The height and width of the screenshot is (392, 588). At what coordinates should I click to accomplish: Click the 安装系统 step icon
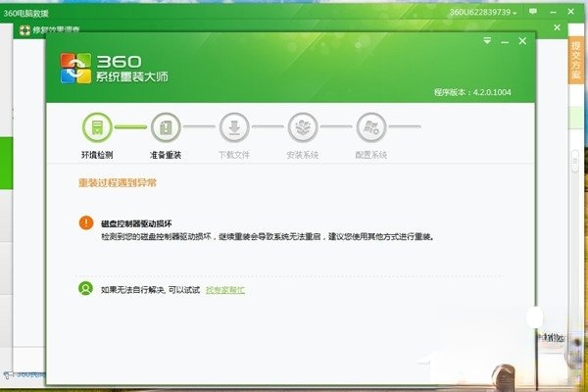click(303, 127)
